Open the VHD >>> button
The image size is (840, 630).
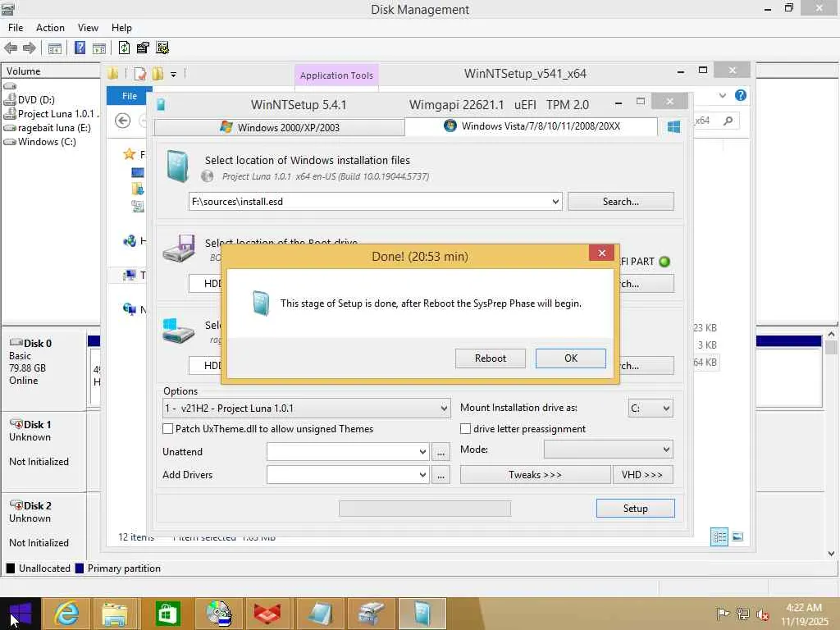[x=642, y=475]
